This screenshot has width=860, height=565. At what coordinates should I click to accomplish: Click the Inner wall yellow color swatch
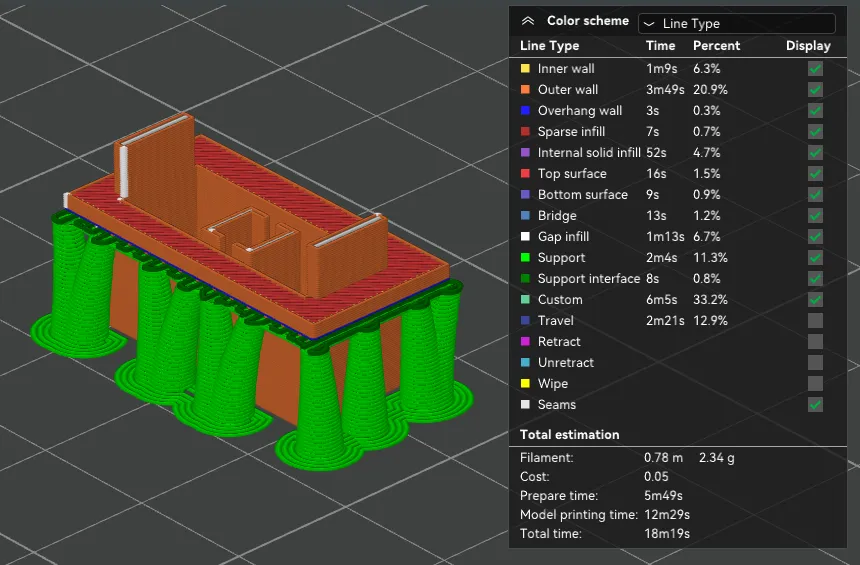tap(525, 69)
